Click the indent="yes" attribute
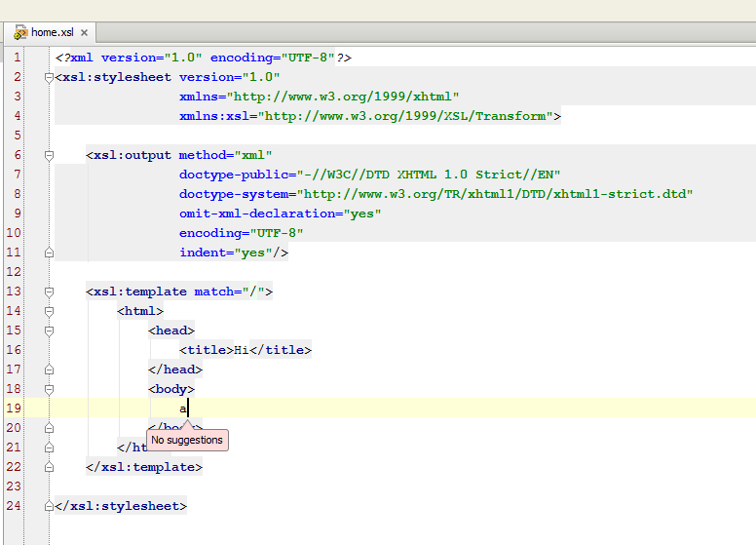 click(226, 253)
